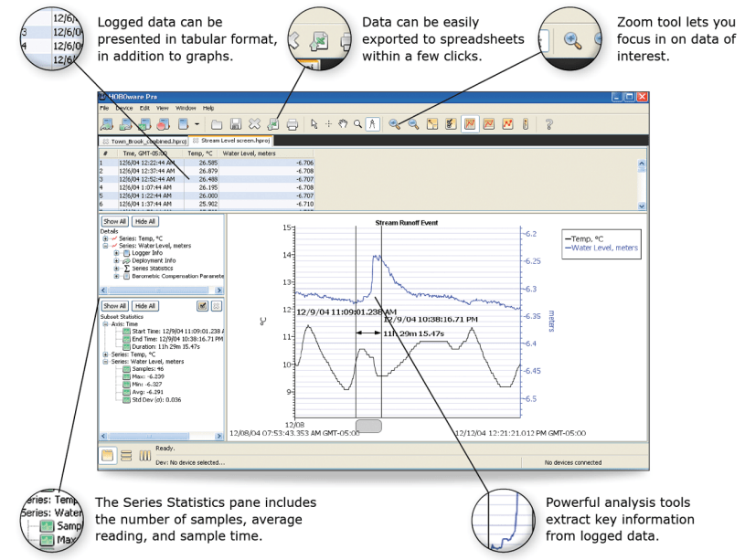
Task: Click Hide All in Subset Statistics pane
Action: tap(144, 305)
